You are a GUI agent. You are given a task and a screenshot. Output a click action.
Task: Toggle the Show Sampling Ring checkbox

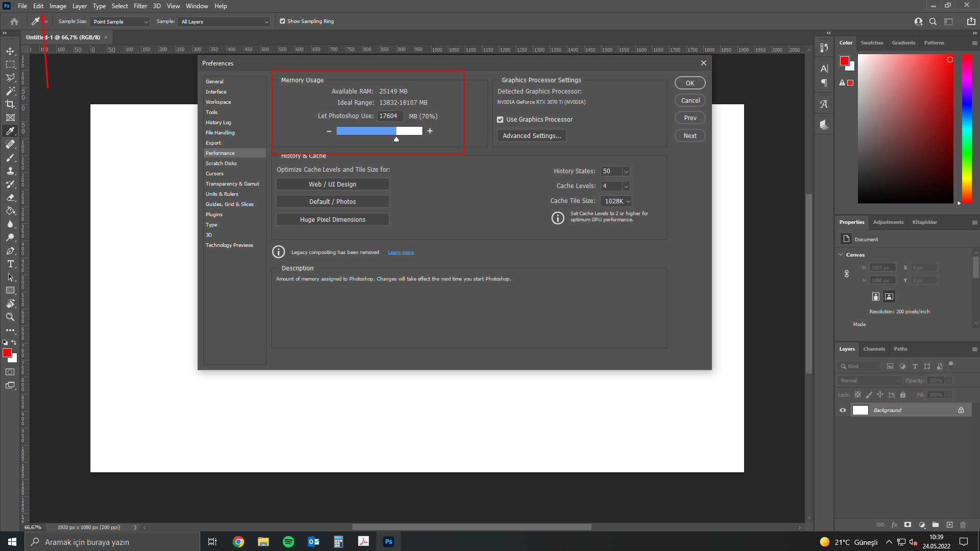[282, 21]
